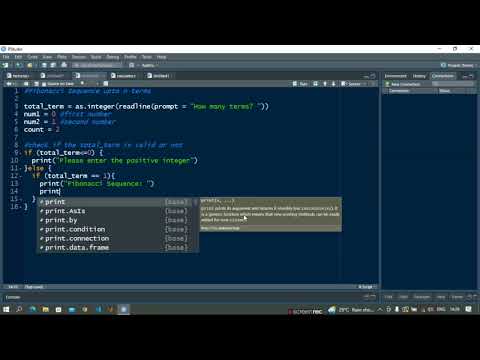
Task: Select print.AsIs in autocomplete list
Action: [x=114, y=211]
